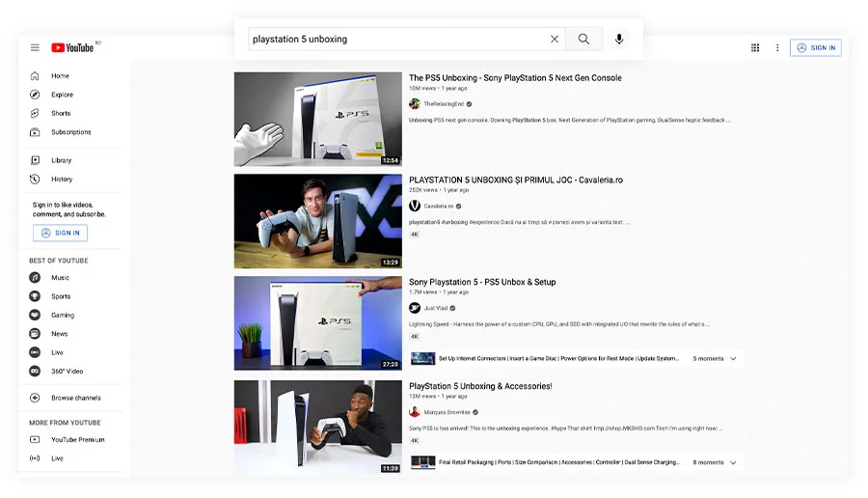Click title Sony Playstation 5 - PS5 Unbox & Setup

(x=482, y=282)
